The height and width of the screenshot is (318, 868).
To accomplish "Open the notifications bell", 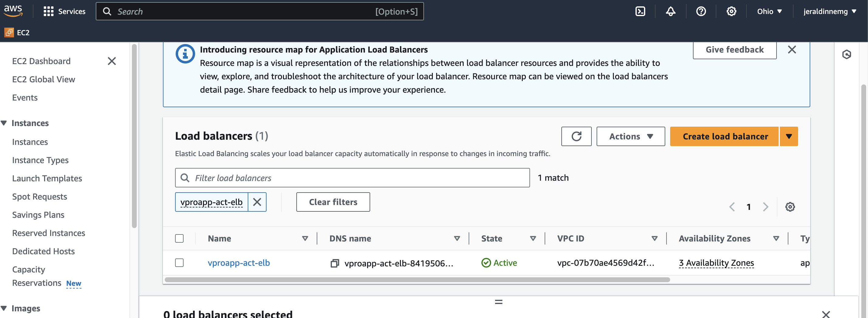I will [670, 12].
